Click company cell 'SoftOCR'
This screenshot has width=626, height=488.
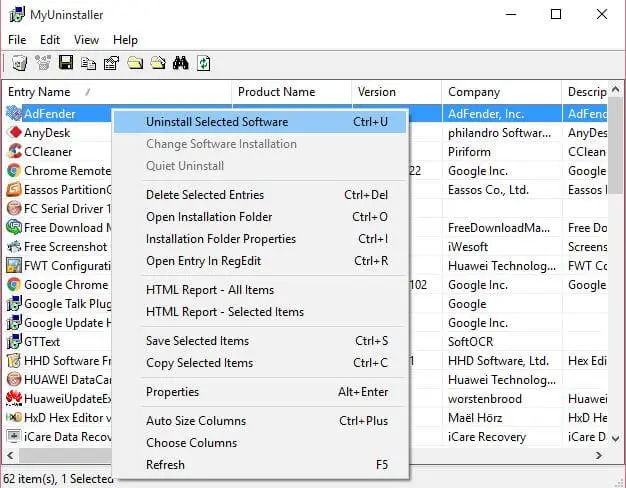pos(470,342)
